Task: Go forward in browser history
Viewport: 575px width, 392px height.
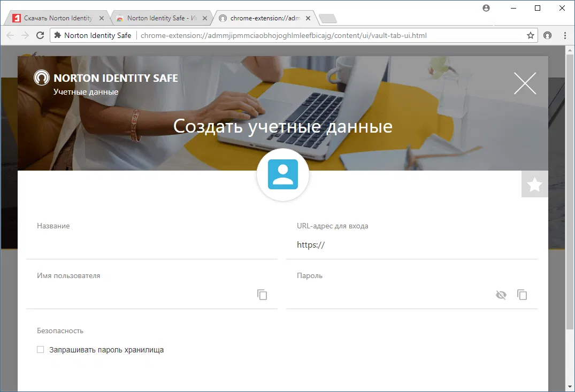Action: coord(25,35)
